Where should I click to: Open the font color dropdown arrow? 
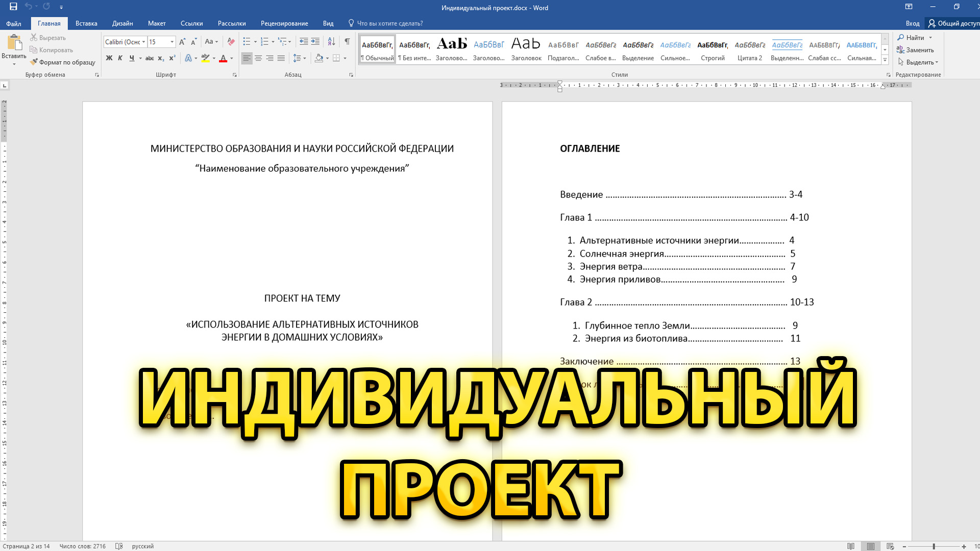[231, 59]
